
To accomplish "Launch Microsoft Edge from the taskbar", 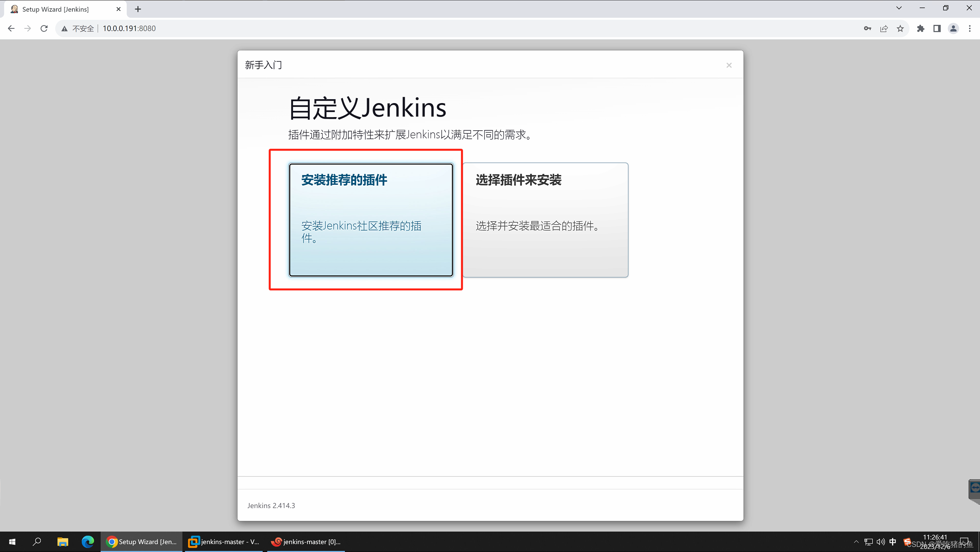I will click(88, 541).
